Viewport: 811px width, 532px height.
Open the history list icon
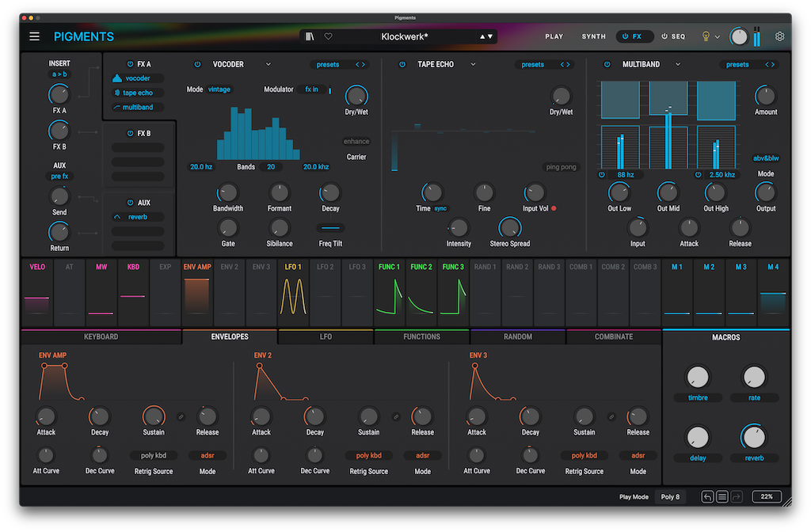tap(722, 497)
